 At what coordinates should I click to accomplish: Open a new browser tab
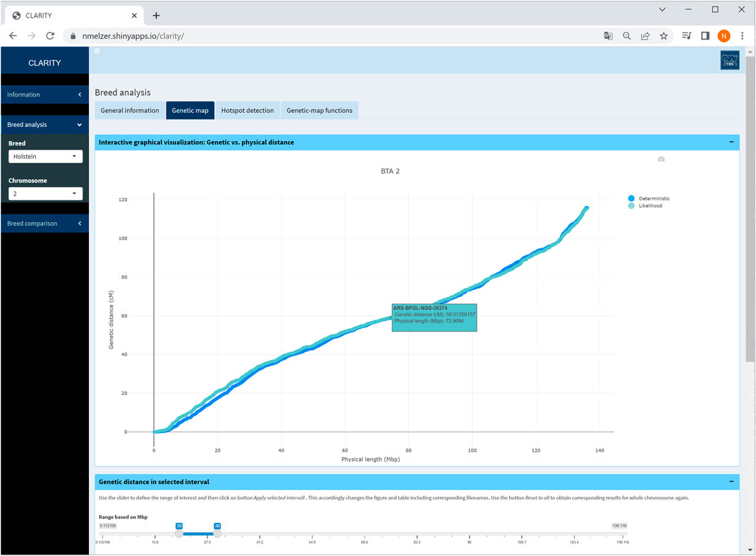click(x=157, y=16)
